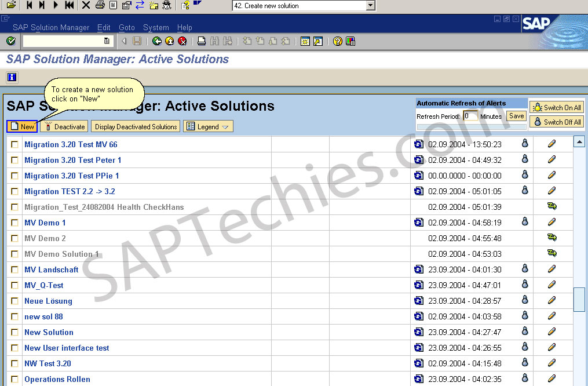This screenshot has width=588, height=386.
Task: Click the New button to create a solution
Action: pos(22,126)
